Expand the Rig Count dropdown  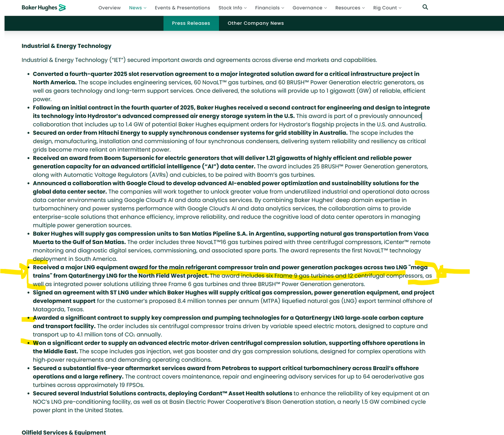(387, 8)
